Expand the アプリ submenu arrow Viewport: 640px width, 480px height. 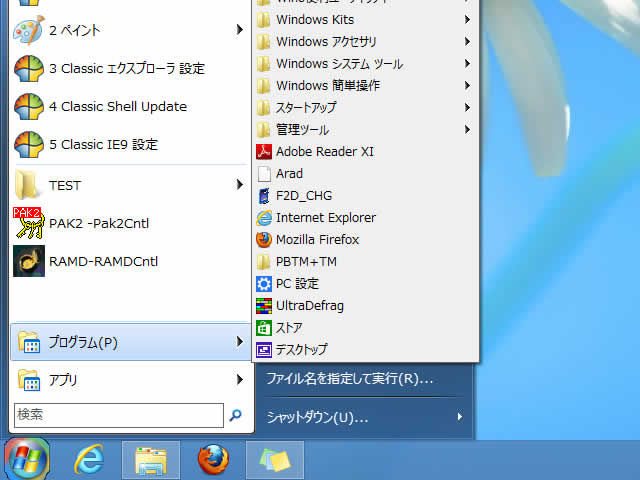click(240, 380)
